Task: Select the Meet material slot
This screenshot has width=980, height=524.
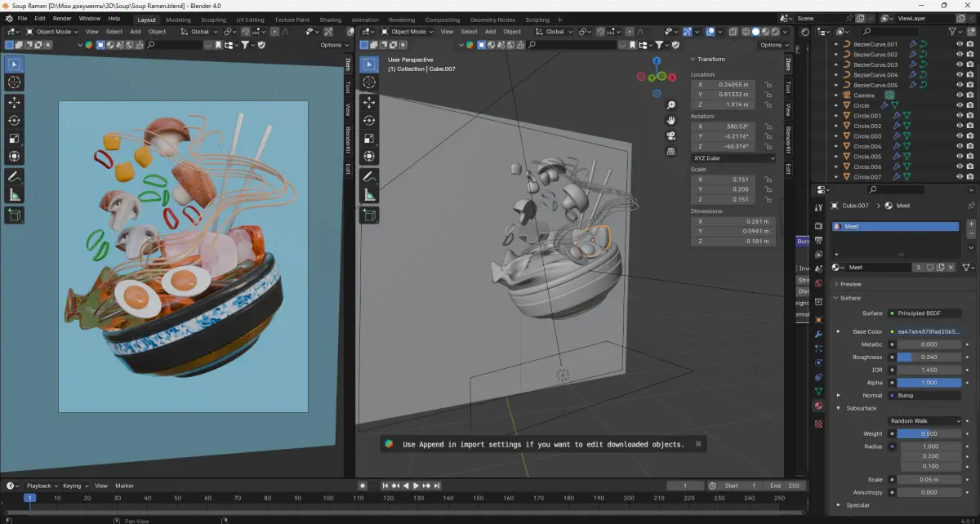Action: click(896, 227)
